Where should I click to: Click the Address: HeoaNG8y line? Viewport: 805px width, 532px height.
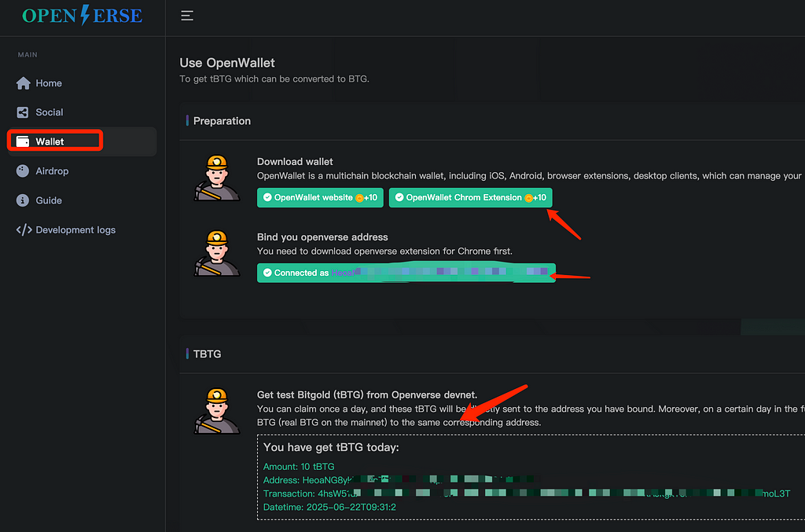(x=399, y=480)
